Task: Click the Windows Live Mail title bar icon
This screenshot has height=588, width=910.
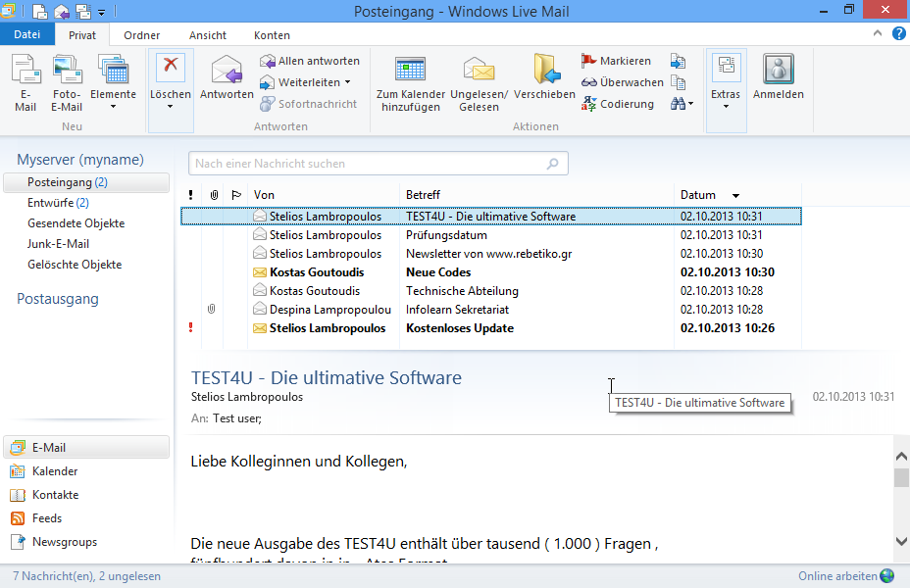Action: pos(8,11)
